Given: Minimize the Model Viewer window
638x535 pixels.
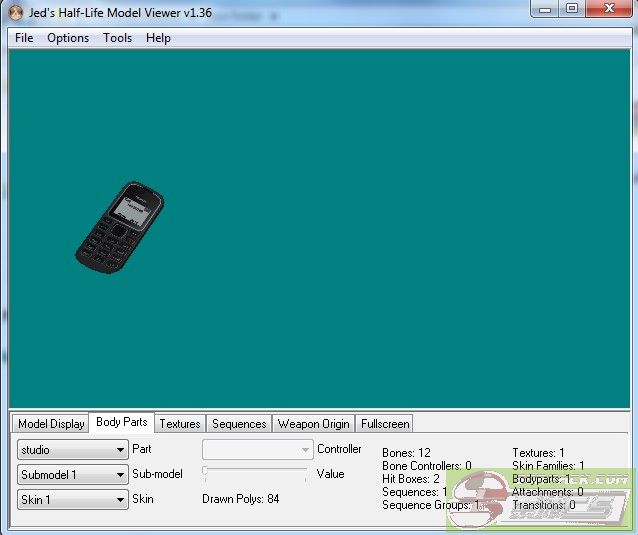Looking at the screenshot, I should coord(547,9).
